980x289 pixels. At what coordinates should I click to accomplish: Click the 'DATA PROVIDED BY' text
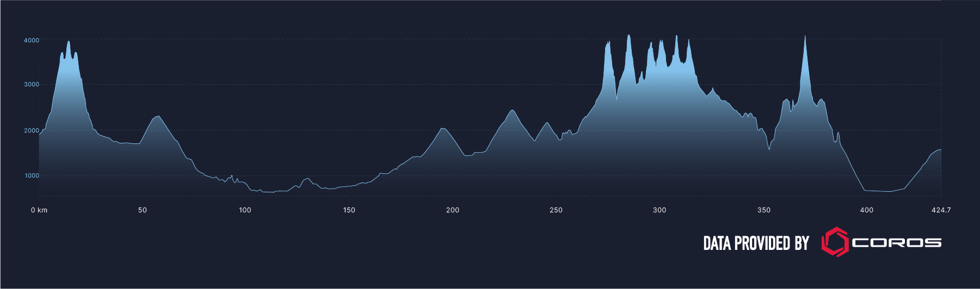[756, 243]
